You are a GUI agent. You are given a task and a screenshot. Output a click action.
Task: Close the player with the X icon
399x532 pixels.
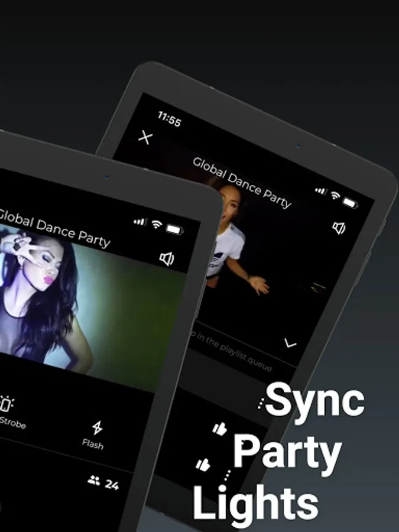click(145, 137)
